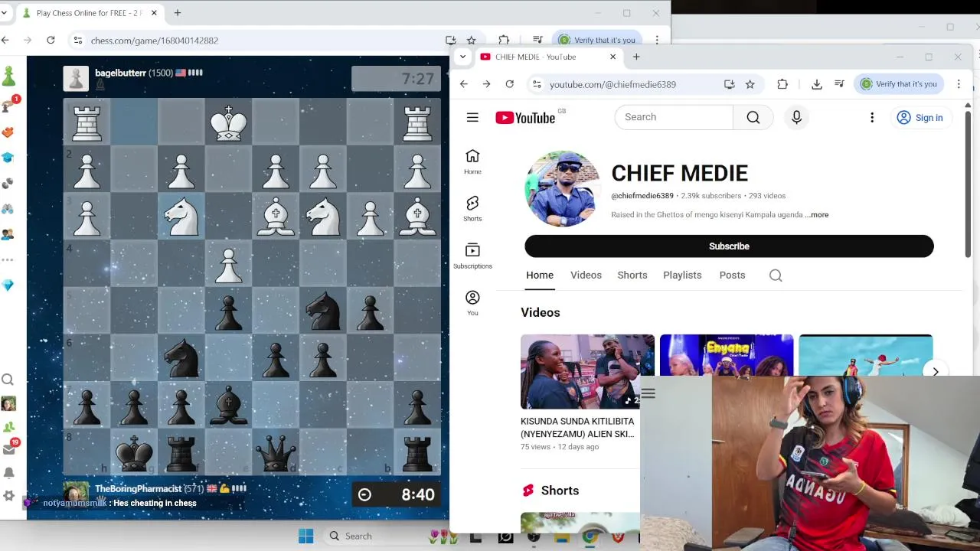Open the Learn graduation cap icon
Image resolution: width=980 pixels, height=551 pixels.
(8, 157)
